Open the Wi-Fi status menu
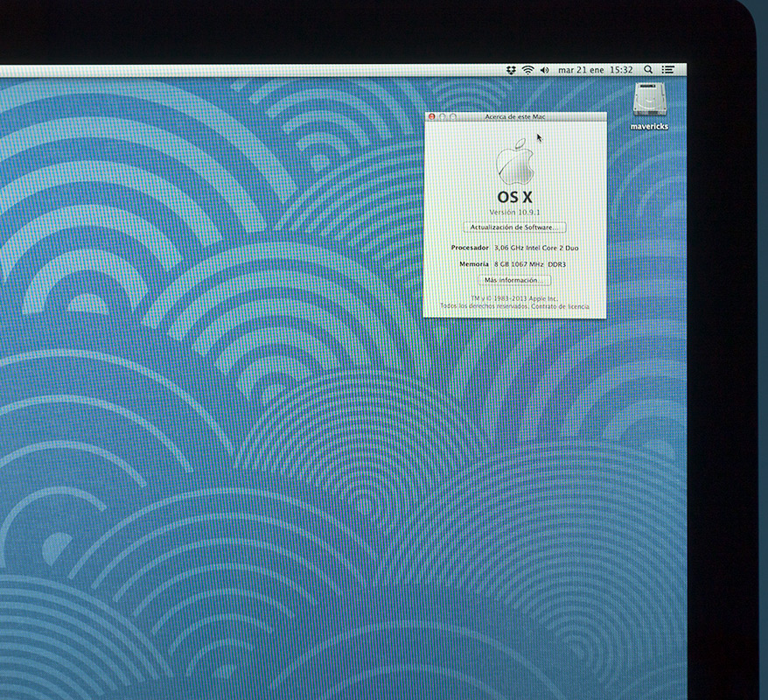This screenshot has height=700, width=768. pos(527,70)
